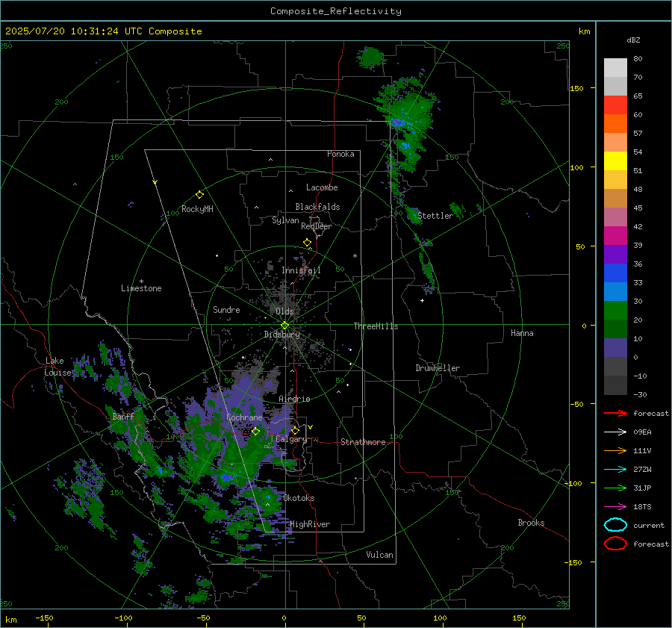This screenshot has width=672, height=628.
Task: Click the cyan 'current' ellipse legend icon
Action: pos(615,525)
